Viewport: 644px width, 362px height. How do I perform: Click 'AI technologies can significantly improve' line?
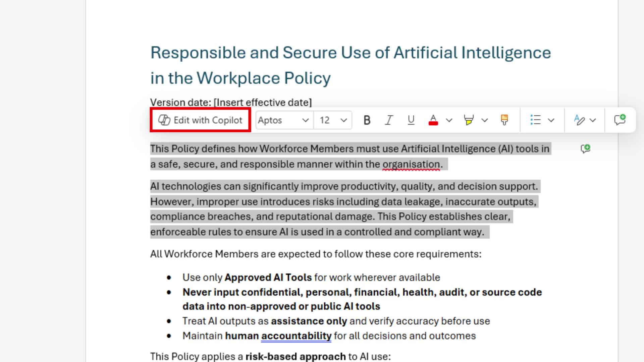click(x=344, y=186)
